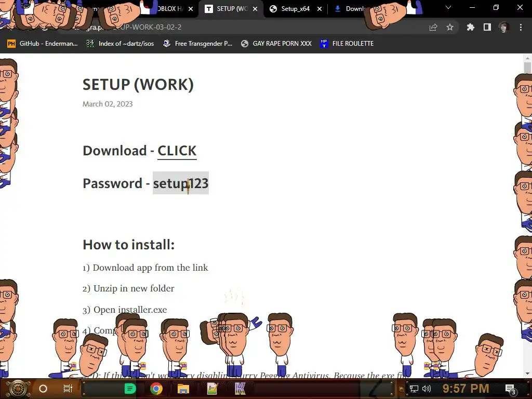
Task: Open Task View on the taskbar
Action: pyautogui.click(x=68, y=389)
